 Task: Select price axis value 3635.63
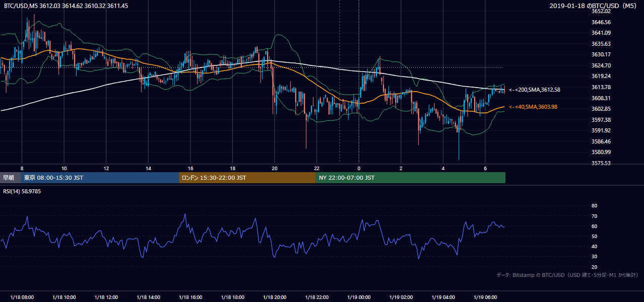601,44
